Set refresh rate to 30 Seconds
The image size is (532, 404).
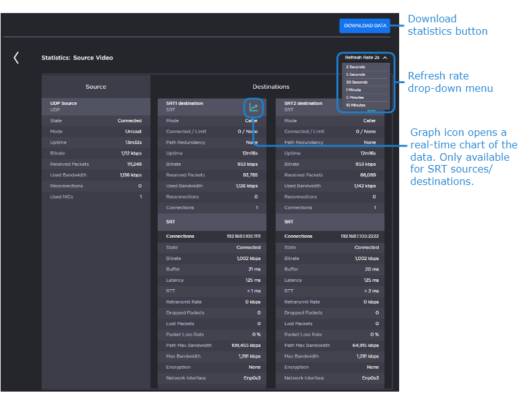[x=357, y=82]
